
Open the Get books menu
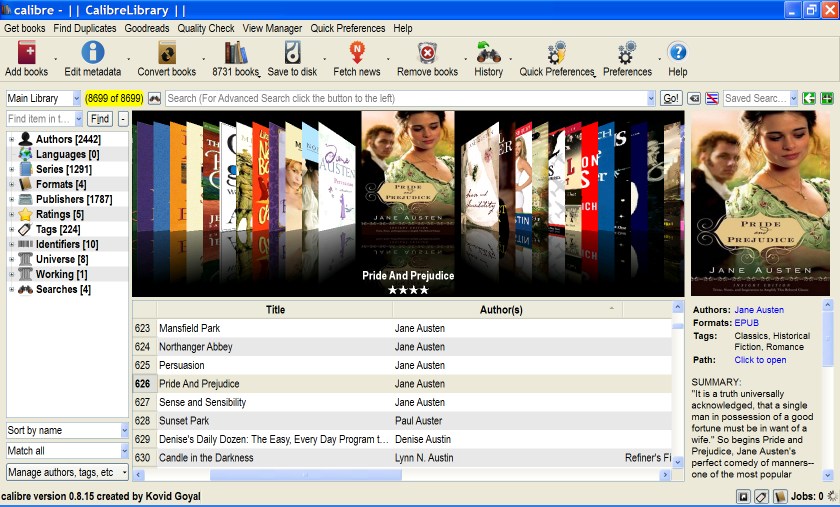tap(25, 28)
